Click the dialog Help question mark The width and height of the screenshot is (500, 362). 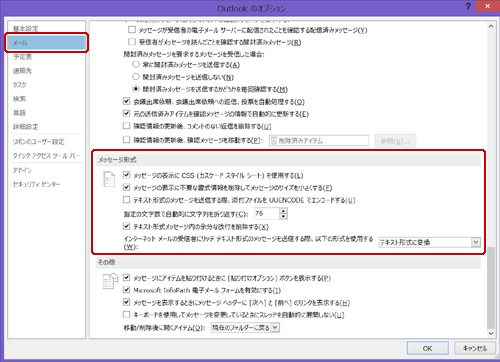tap(468, 6)
